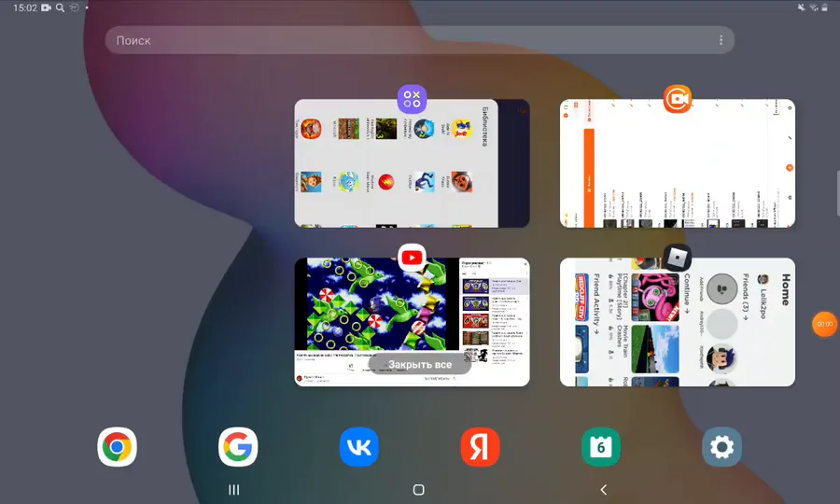Launch Chrome from the dock
Screen dimensions: 840x504
[118, 447]
